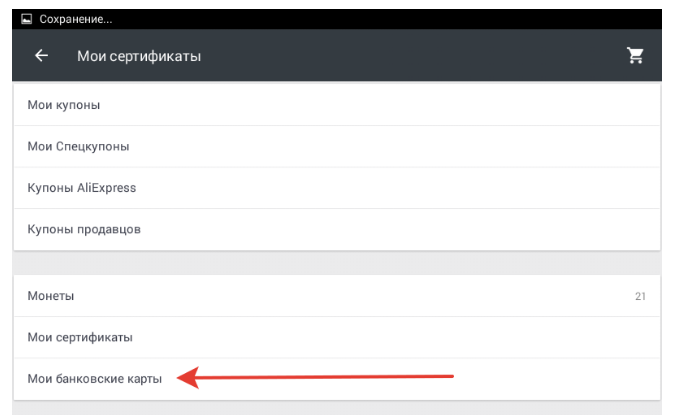Image resolution: width=678 pixels, height=415 pixels.
Task: Tap the gray gap between list groups
Action: coord(336,262)
